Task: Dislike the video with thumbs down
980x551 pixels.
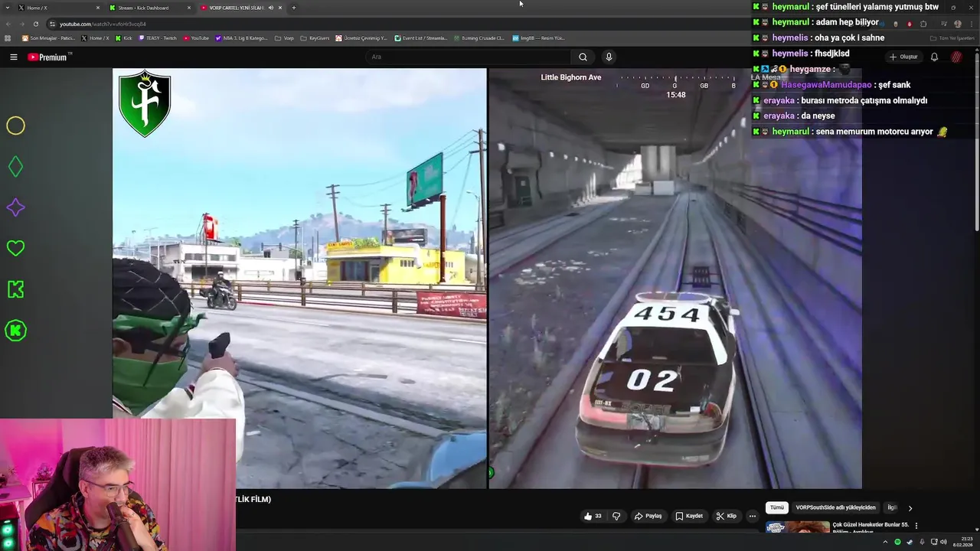Action: tap(616, 516)
